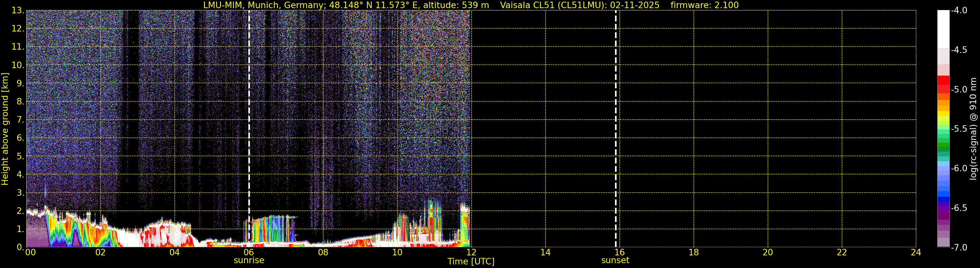This screenshot has height=268, width=980.
Task: Click the '20' time tick label
Action: tap(768, 252)
